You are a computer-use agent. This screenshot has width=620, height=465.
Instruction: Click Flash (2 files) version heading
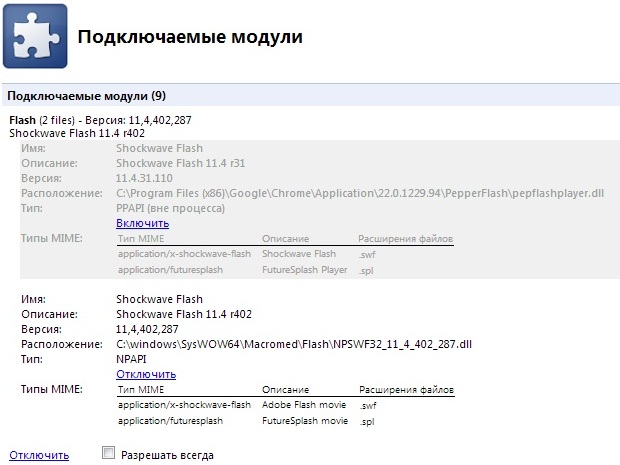pyautogui.click(x=100, y=120)
